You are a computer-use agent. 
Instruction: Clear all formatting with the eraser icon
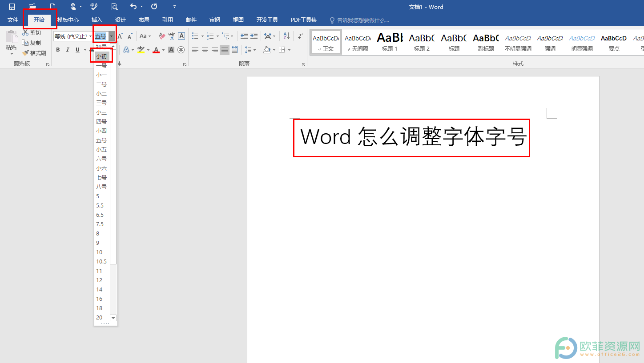click(x=162, y=36)
